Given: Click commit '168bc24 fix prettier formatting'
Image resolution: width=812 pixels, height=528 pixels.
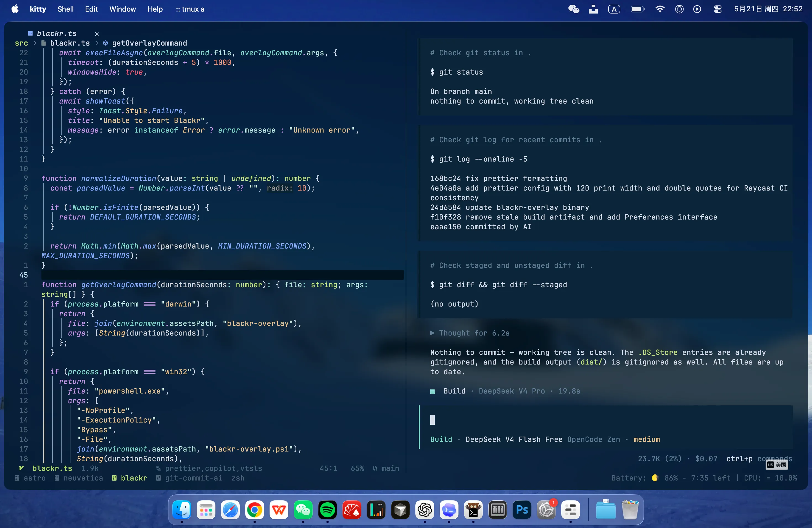Looking at the screenshot, I should [x=499, y=178].
